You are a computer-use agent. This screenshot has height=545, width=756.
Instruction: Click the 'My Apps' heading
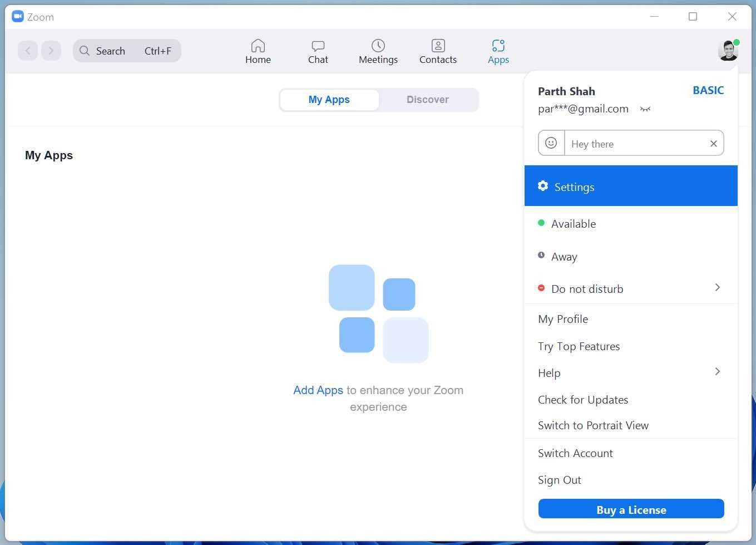[x=49, y=155]
